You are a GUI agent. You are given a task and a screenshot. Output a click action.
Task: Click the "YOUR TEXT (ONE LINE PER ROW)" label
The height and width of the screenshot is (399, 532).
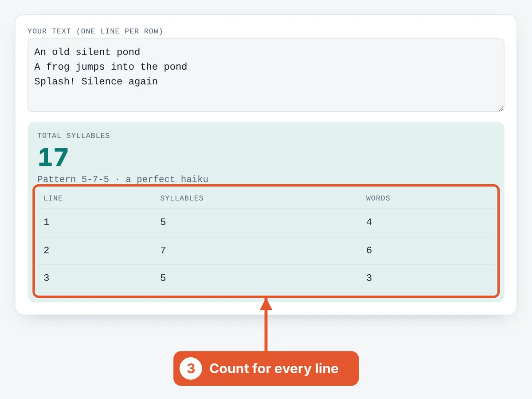[x=95, y=31]
